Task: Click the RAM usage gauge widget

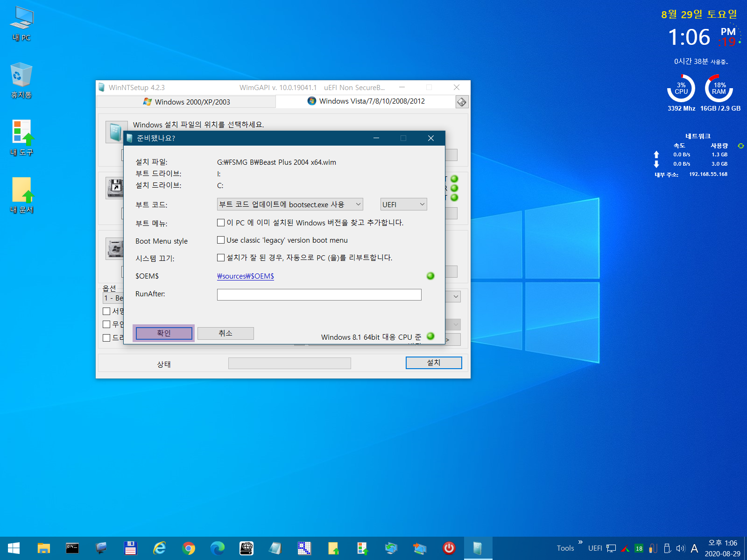Action: pyautogui.click(x=719, y=89)
